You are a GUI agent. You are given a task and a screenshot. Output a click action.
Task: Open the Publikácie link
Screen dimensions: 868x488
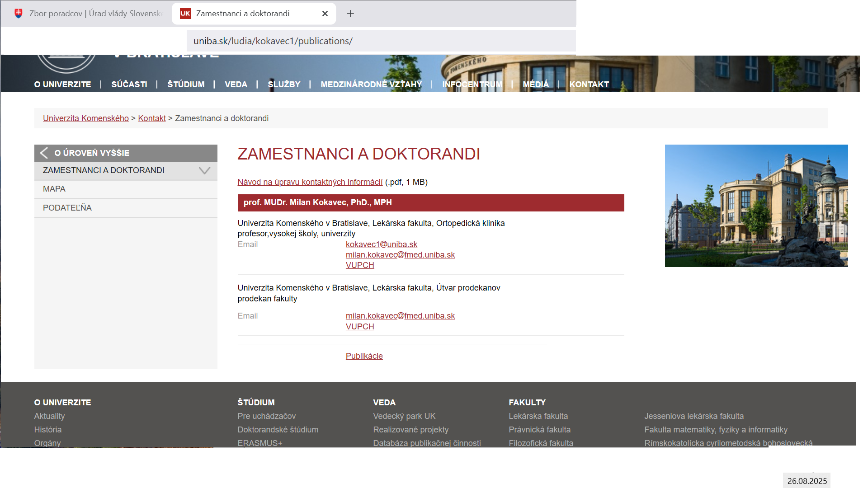coord(364,356)
